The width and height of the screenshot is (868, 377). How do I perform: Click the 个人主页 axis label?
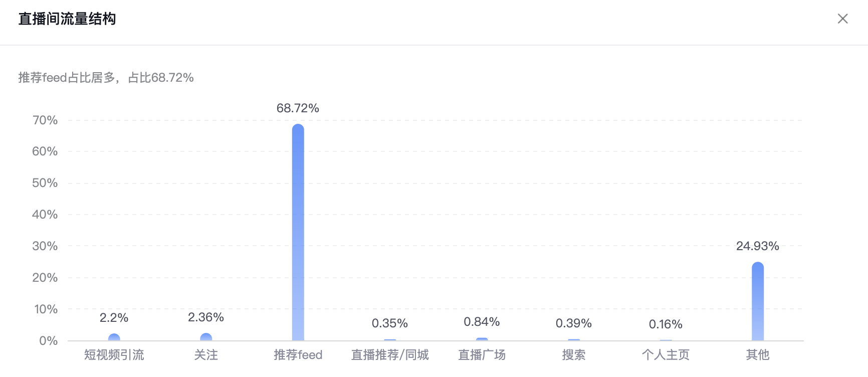(666, 355)
